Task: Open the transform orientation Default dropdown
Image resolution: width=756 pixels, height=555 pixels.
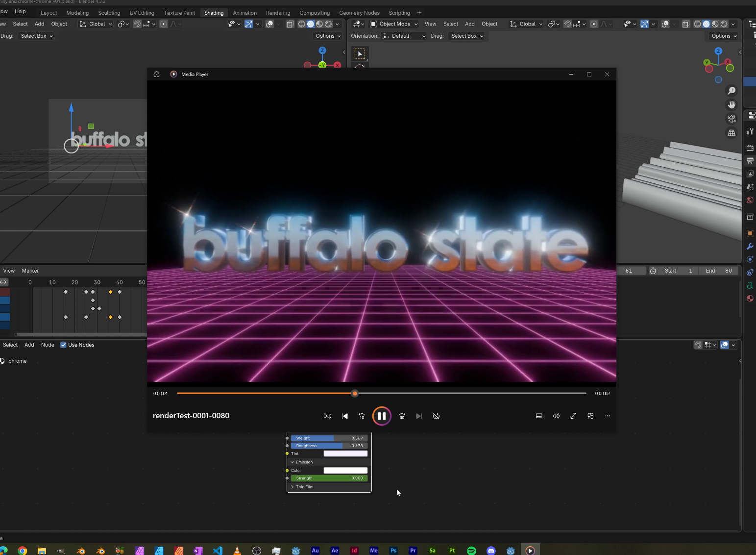Action: [x=403, y=35]
